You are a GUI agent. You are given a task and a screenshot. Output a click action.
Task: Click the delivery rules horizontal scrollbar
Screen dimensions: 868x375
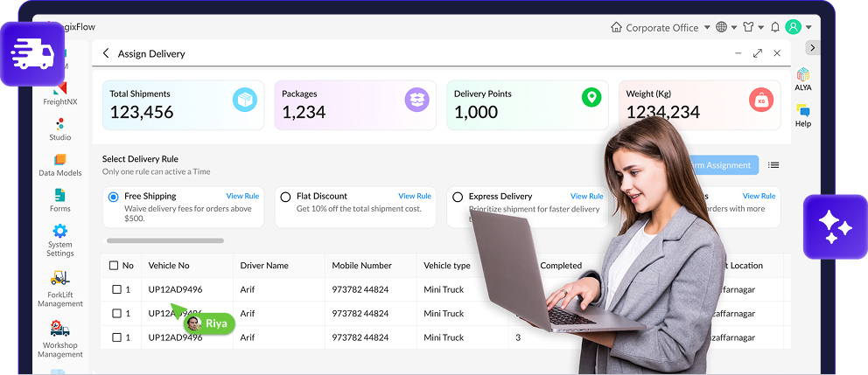[x=164, y=240]
